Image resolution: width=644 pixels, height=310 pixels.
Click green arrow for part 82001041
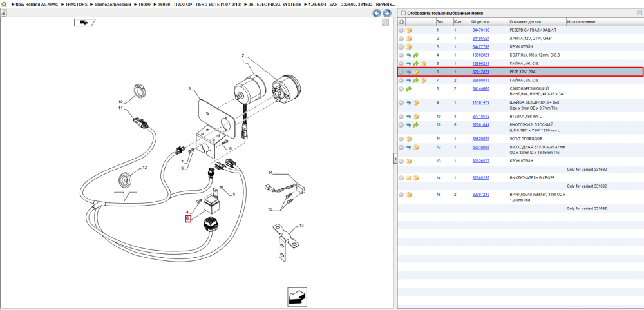pyautogui.click(x=415, y=124)
